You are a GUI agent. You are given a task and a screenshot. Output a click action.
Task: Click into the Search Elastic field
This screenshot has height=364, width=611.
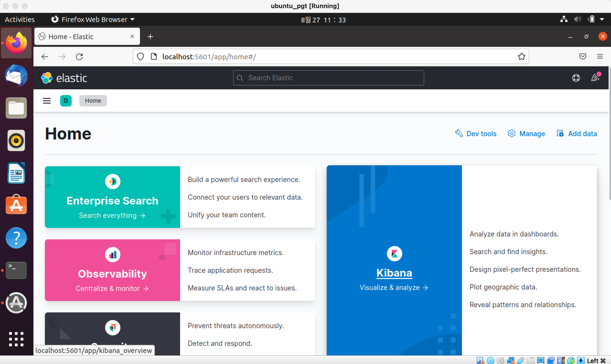(328, 78)
